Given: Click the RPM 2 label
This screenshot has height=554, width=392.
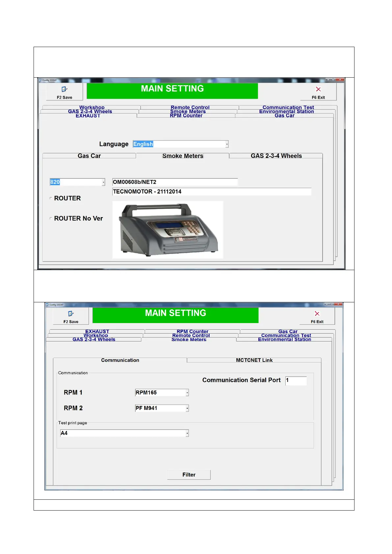Looking at the screenshot, I should (73, 408).
